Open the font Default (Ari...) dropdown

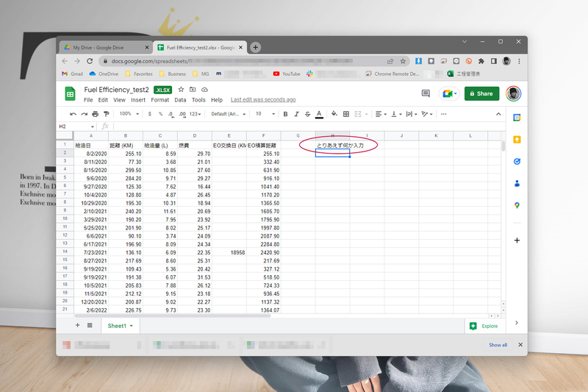tap(228, 114)
